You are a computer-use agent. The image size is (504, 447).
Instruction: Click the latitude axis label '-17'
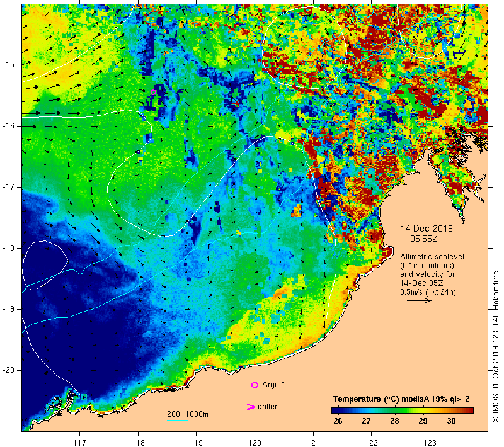pos(8,186)
